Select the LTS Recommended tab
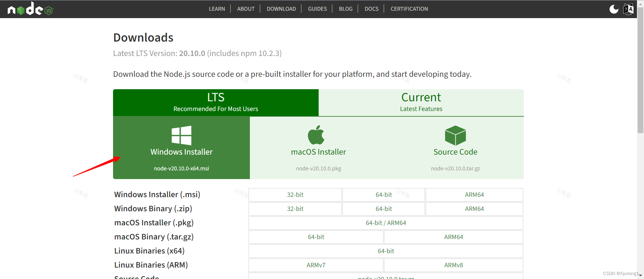This screenshot has width=644, height=279. point(216,103)
